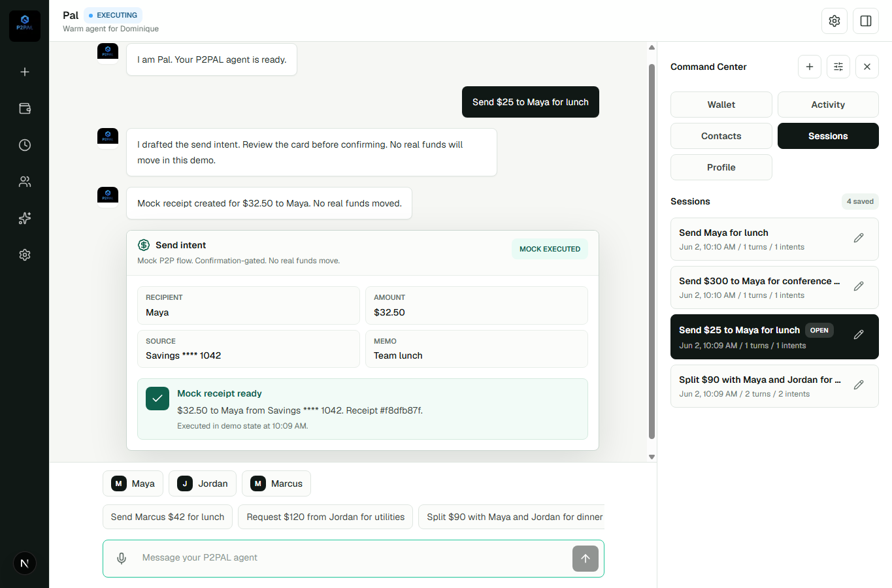Select the Jordan contact chip
This screenshot has width=892, height=588.
click(203, 483)
